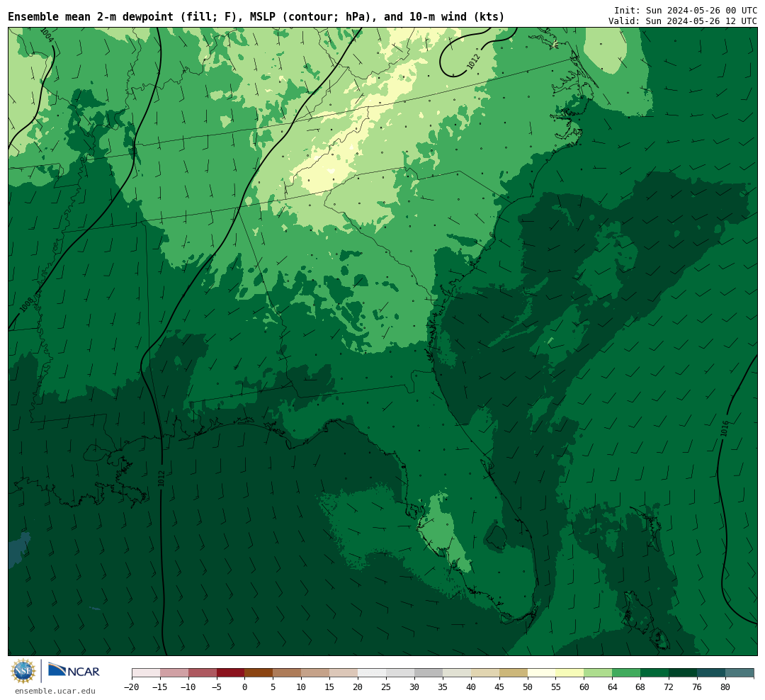Click the colorbar label 80
This screenshot has width=765, height=700.
pyautogui.click(x=725, y=687)
